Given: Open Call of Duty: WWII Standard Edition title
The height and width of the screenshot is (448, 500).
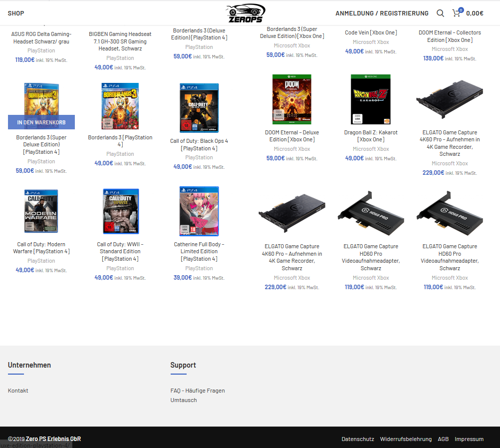Looking at the screenshot, I should [120, 251].
